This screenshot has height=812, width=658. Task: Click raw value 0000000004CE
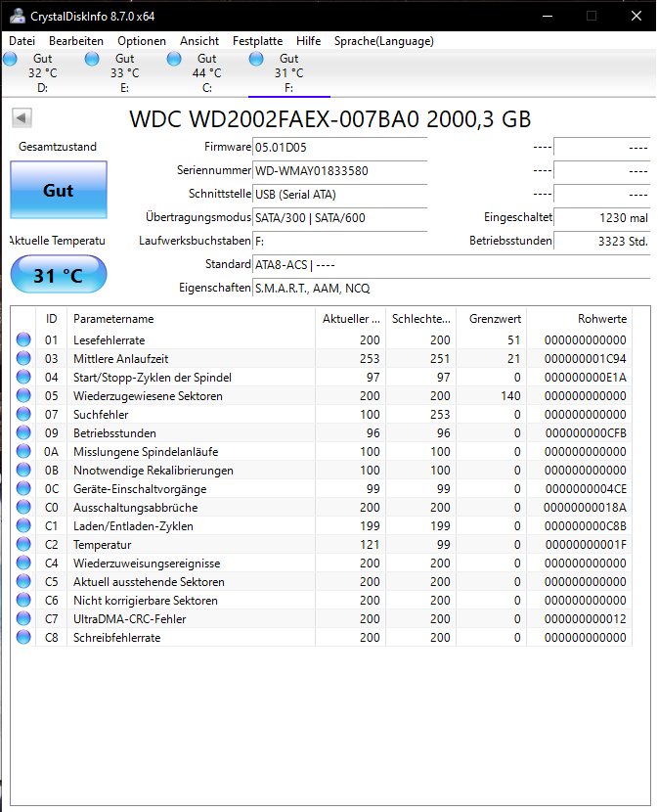(586, 489)
